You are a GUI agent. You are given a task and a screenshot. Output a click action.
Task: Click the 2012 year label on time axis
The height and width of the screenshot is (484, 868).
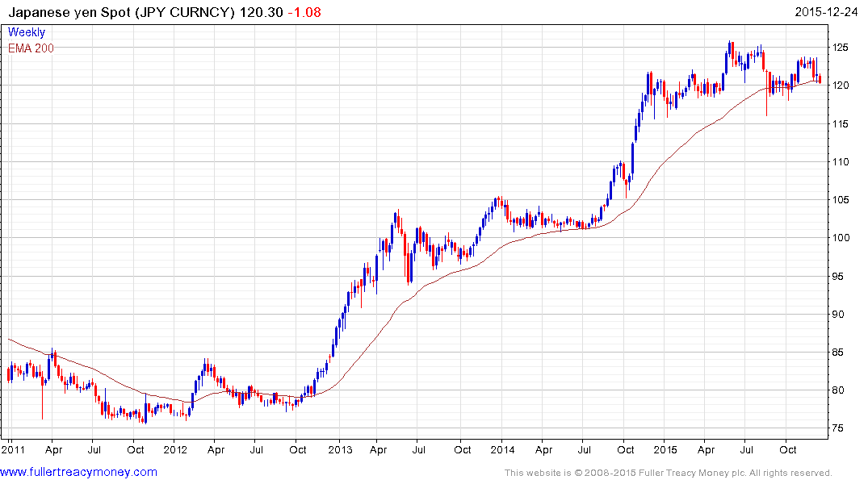[175, 449]
